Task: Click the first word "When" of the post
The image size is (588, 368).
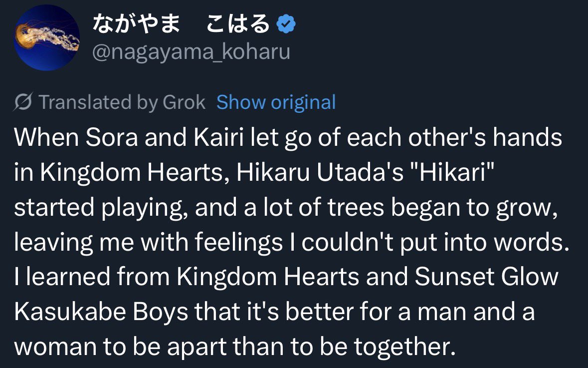Action: (x=46, y=137)
